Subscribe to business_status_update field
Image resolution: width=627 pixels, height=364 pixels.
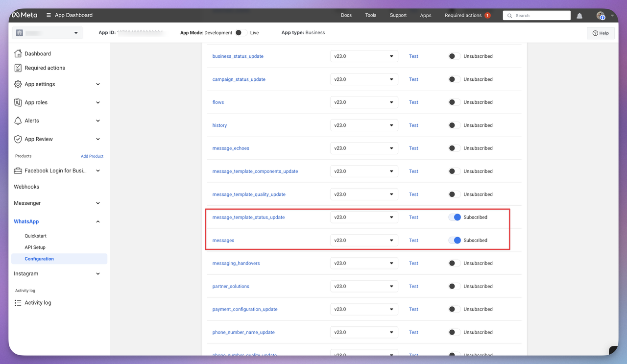(454, 56)
